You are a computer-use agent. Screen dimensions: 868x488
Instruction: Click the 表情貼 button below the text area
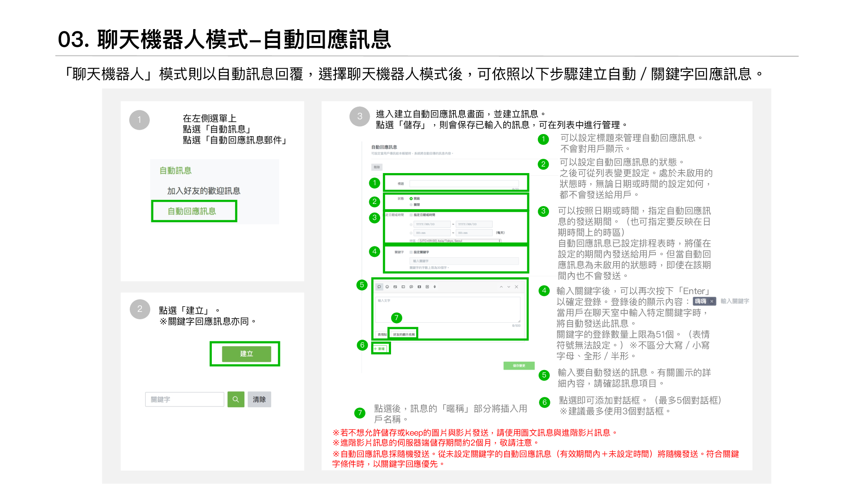pos(382,334)
